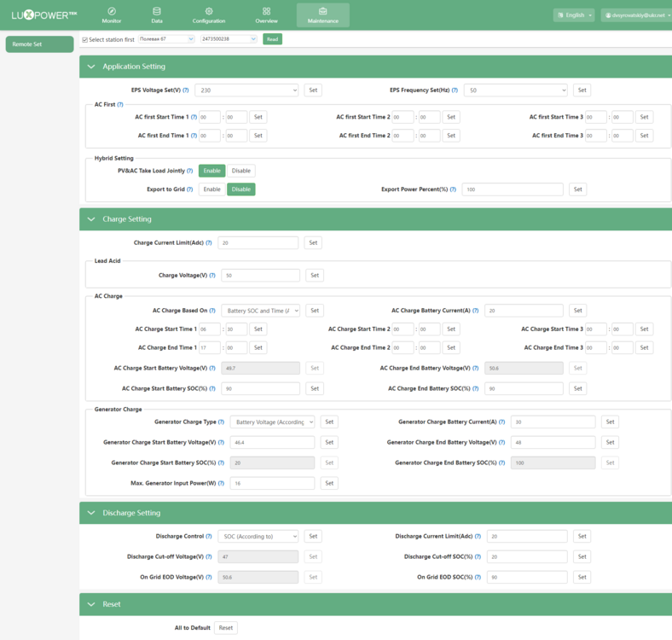The width and height of the screenshot is (672, 640).
Task: Click the Monitor gauge icon
Action: (x=111, y=11)
